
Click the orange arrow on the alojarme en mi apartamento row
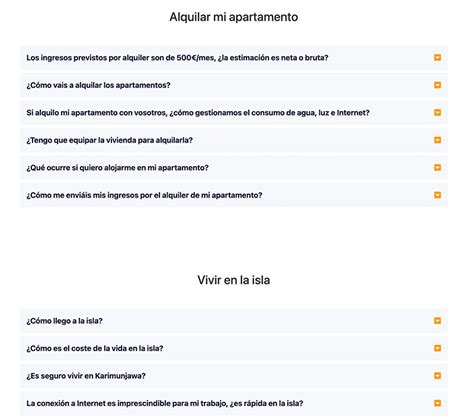coord(437,168)
